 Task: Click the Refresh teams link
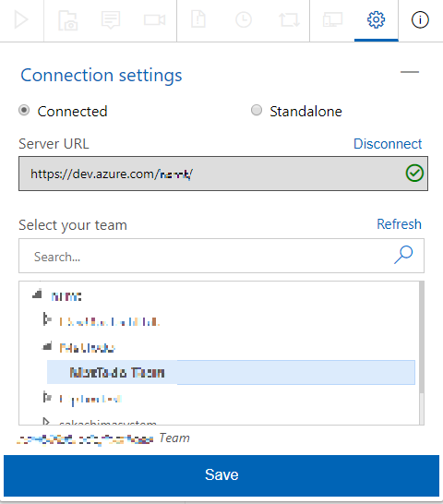[x=399, y=224]
